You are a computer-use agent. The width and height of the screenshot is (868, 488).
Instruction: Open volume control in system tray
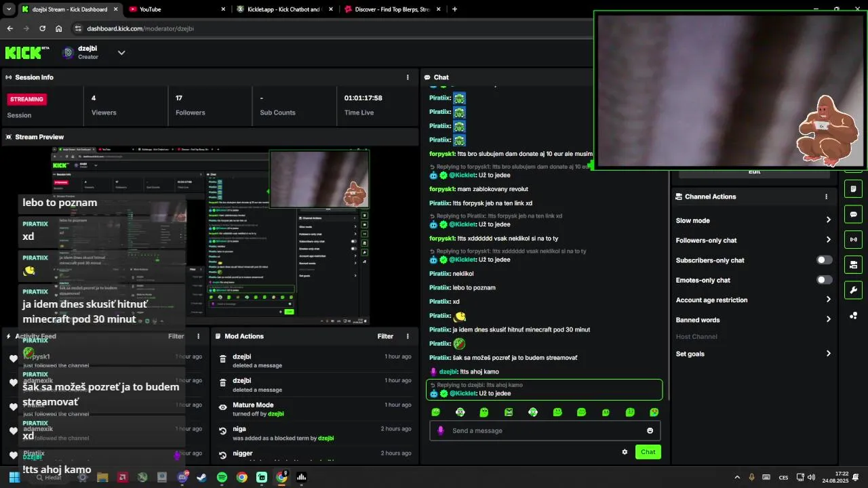(x=812, y=477)
